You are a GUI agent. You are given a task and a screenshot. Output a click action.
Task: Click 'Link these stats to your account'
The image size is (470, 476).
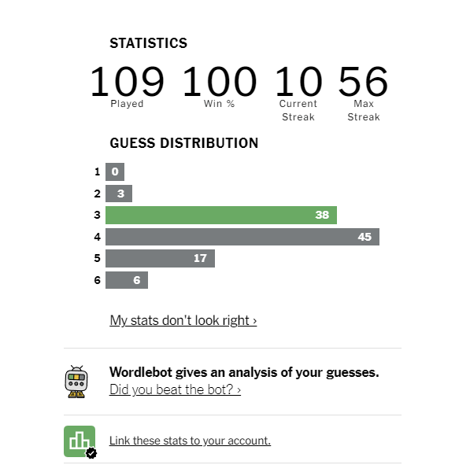pyautogui.click(x=190, y=441)
